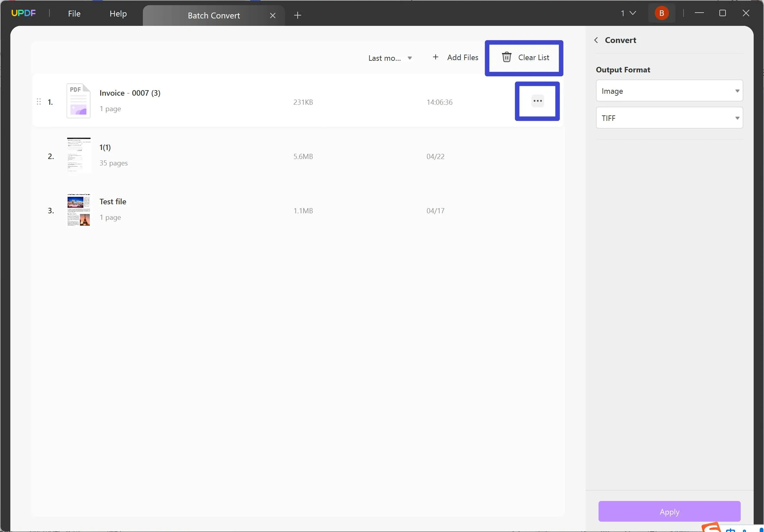Select the Batch Convert tab
The image size is (764, 532).
214,15
